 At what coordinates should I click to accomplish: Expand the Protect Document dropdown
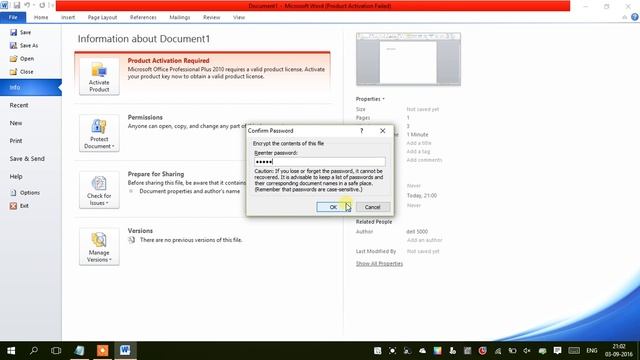pos(99,133)
